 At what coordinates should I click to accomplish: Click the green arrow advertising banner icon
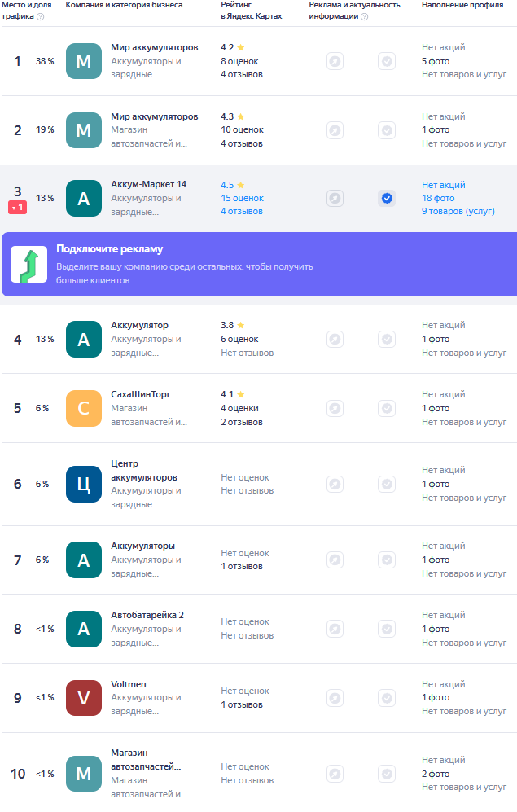29,264
